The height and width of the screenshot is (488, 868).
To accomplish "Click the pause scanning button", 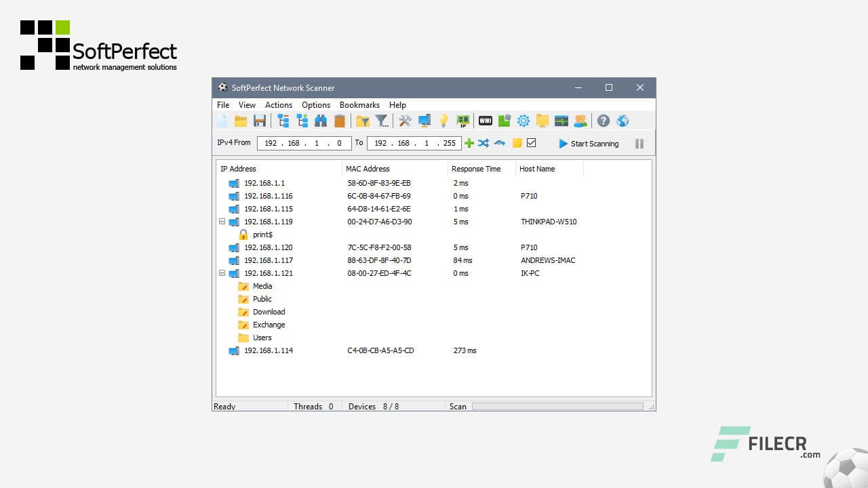I will 639,143.
